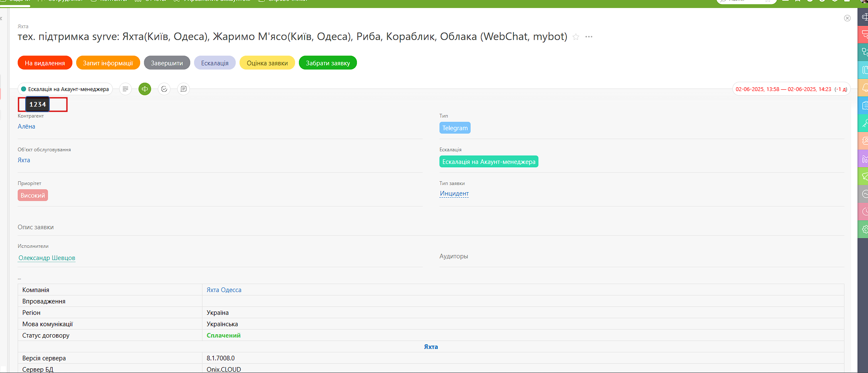Screen dimensions: 868x373
Task: Click the dark fields icon atop right sidebar
Action: pos(864,17)
